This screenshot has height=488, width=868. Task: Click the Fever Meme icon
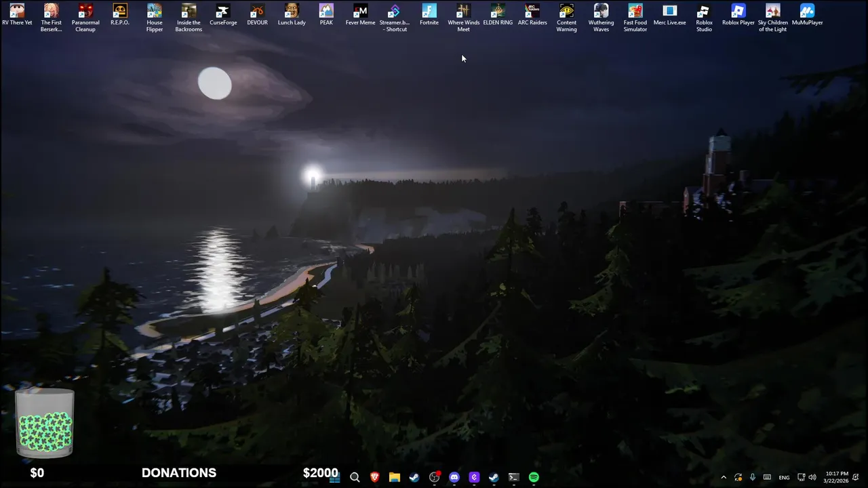pos(360,16)
